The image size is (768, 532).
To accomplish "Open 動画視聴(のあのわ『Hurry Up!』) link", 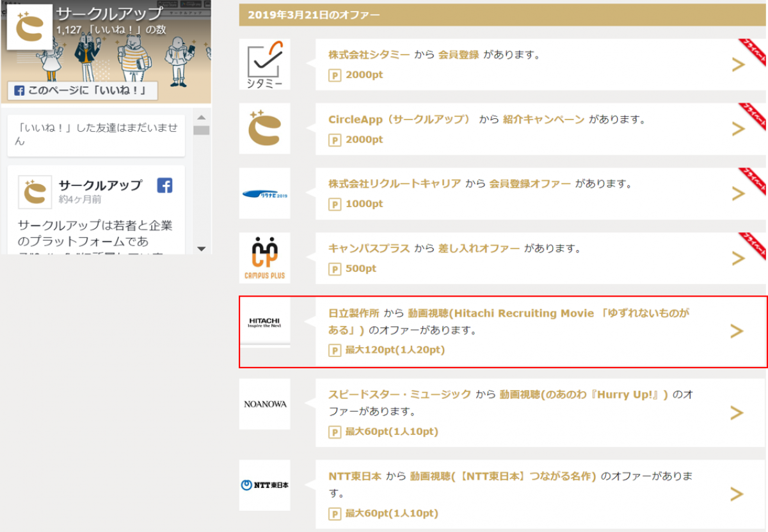I will coord(584,395).
